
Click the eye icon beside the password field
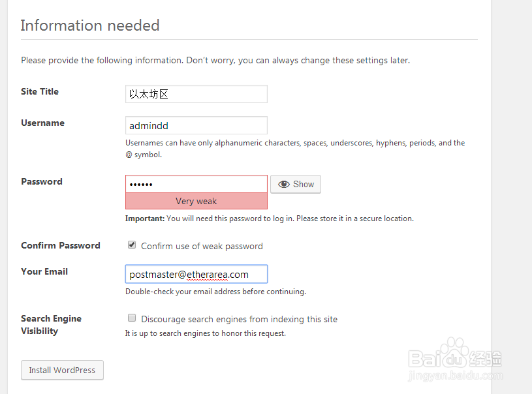tap(284, 185)
